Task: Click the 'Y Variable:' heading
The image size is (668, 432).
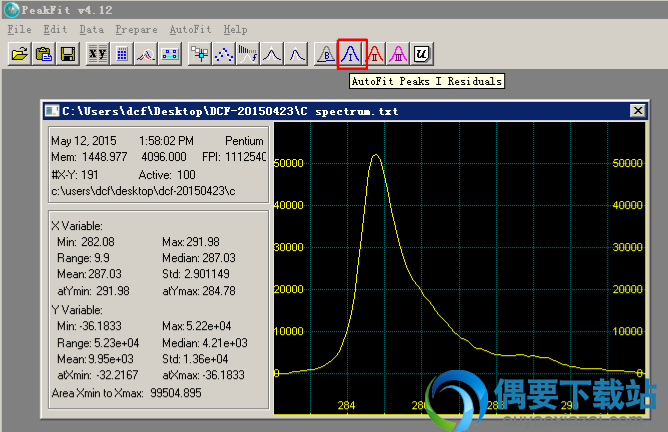Action: [x=77, y=310]
